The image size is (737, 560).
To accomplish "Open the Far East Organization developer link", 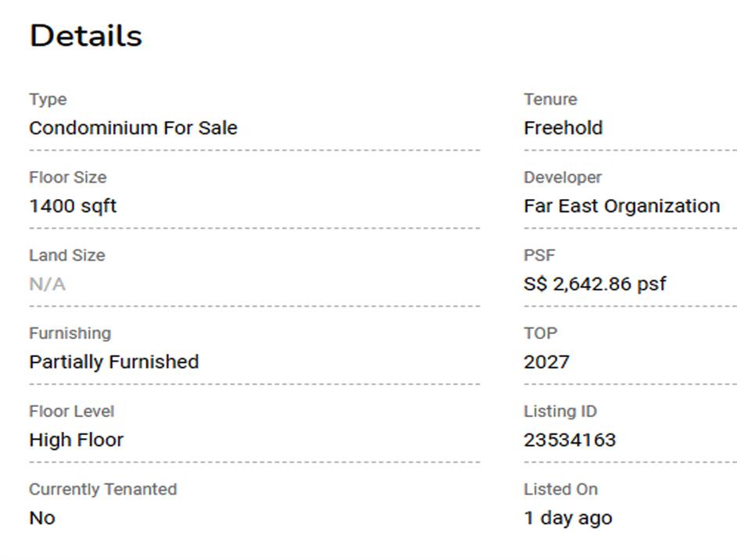I will pos(621,206).
